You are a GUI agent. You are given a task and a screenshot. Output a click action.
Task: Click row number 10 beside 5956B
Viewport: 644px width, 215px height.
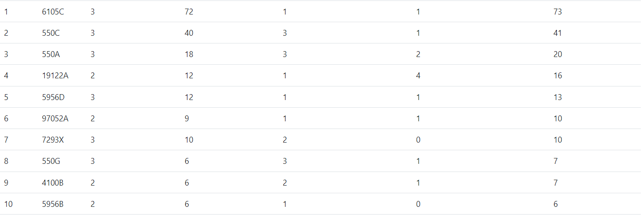pos(8,204)
